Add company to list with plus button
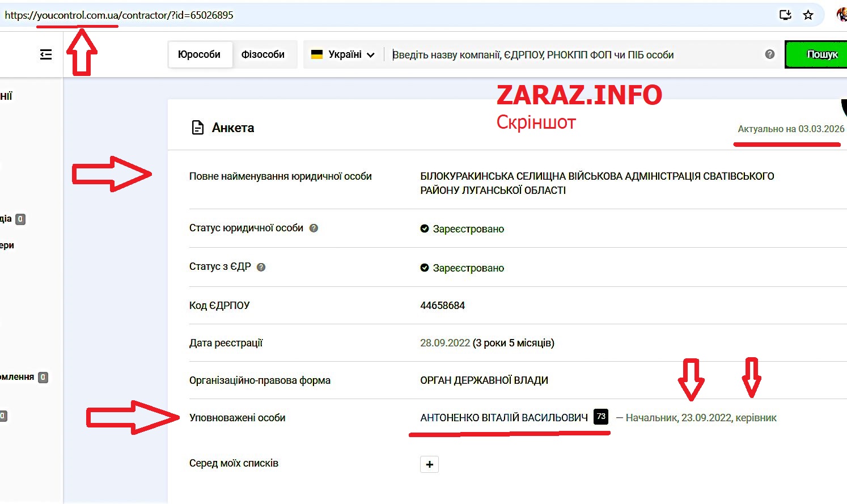The width and height of the screenshot is (847, 504). pos(429,464)
